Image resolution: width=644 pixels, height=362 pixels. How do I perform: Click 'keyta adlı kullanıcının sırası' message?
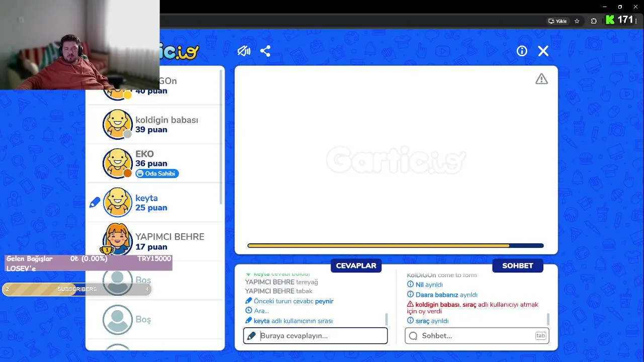(289, 321)
